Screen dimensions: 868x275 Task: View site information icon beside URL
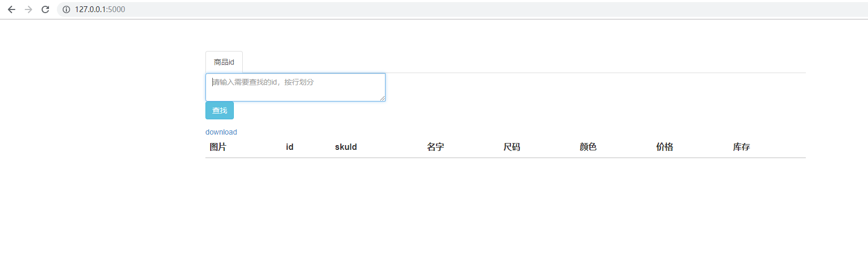pos(66,9)
